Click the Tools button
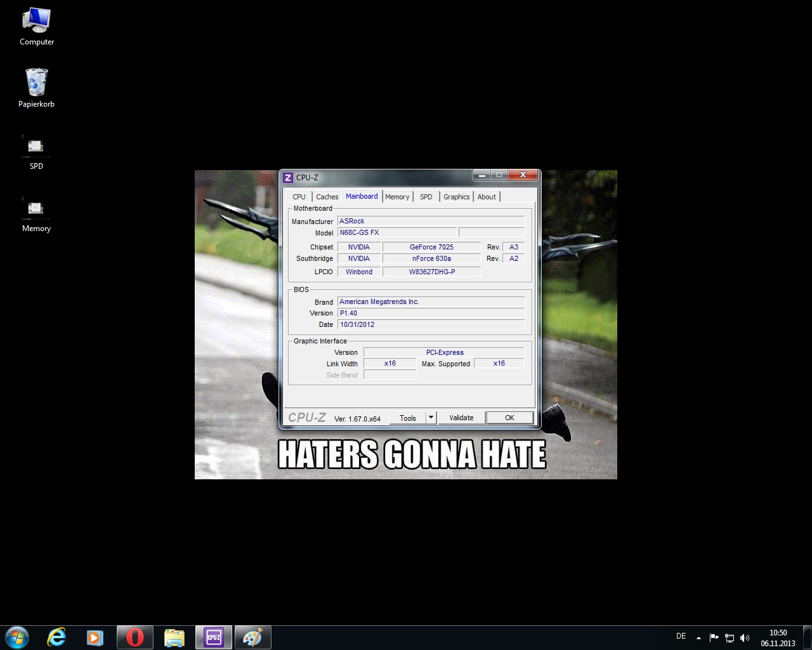 point(408,418)
